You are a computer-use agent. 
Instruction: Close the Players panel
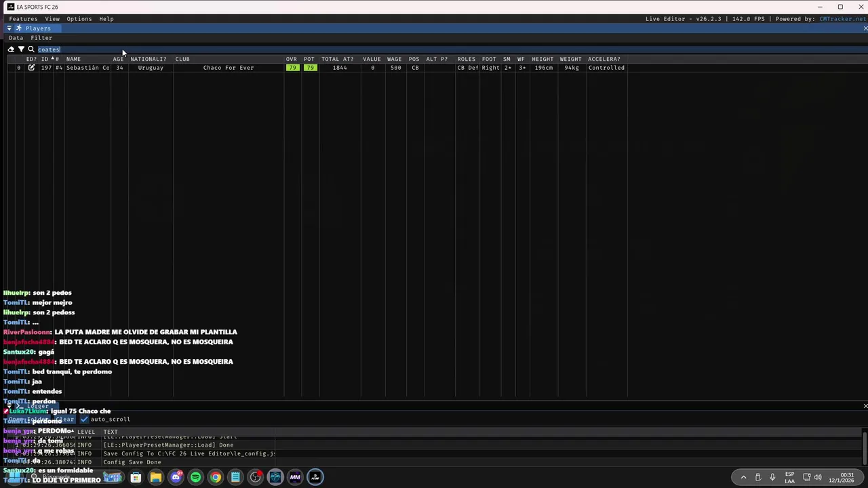point(865,28)
